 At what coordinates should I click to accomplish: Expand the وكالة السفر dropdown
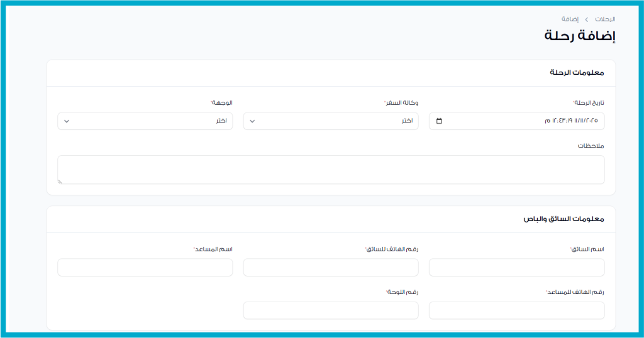[x=331, y=121]
